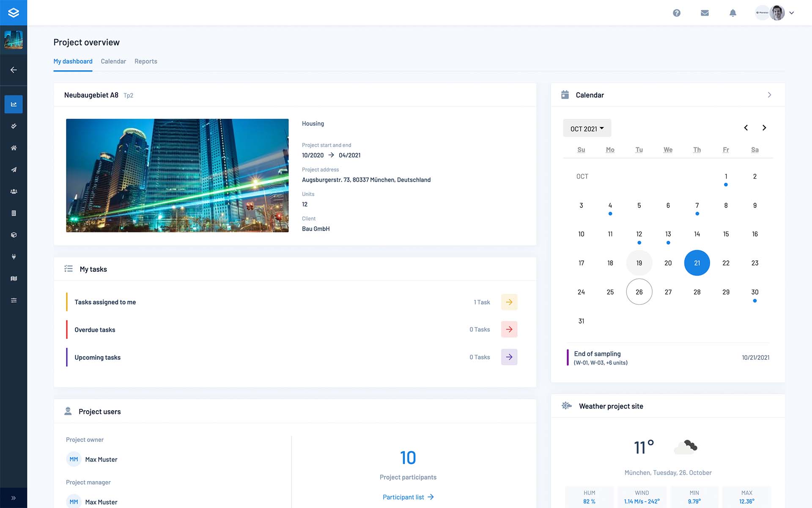Switch to the Reports tab
The image size is (812, 508).
145,61
